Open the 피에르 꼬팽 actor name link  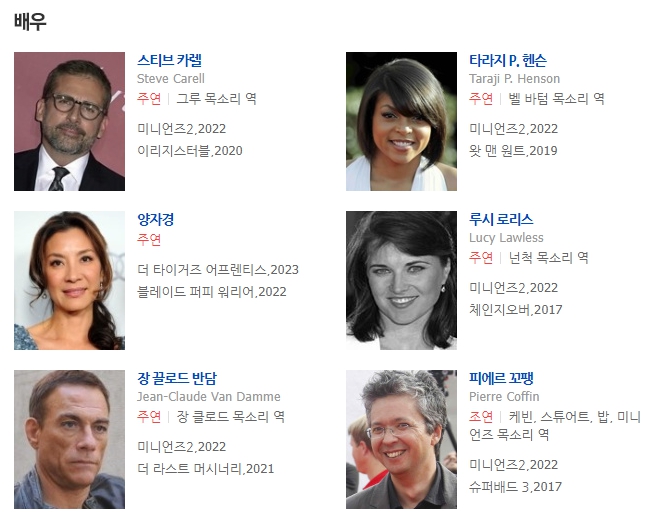click(501, 378)
